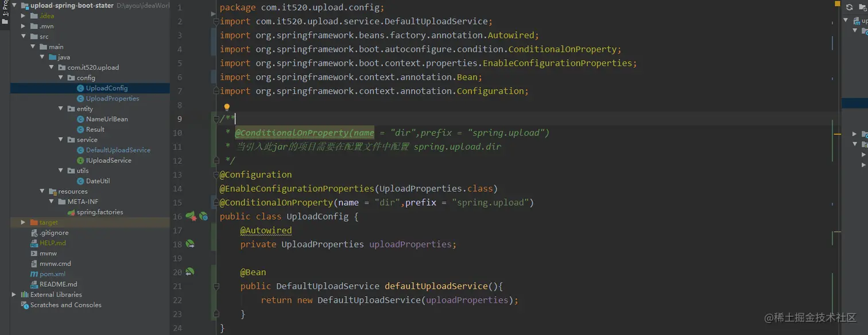Image resolution: width=868 pixels, height=335 pixels.
Task: Select Scratches and Consoles node
Action: click(x=66, y=305)
